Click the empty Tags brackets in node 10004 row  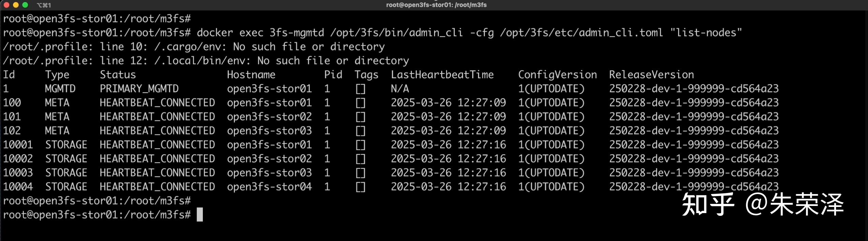(x=360, y=187)
